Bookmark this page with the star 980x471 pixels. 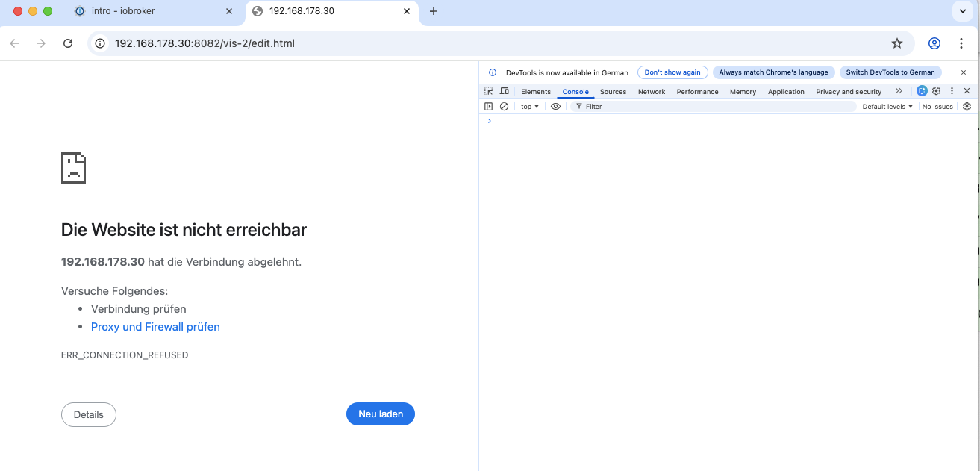tap(897, 43)
